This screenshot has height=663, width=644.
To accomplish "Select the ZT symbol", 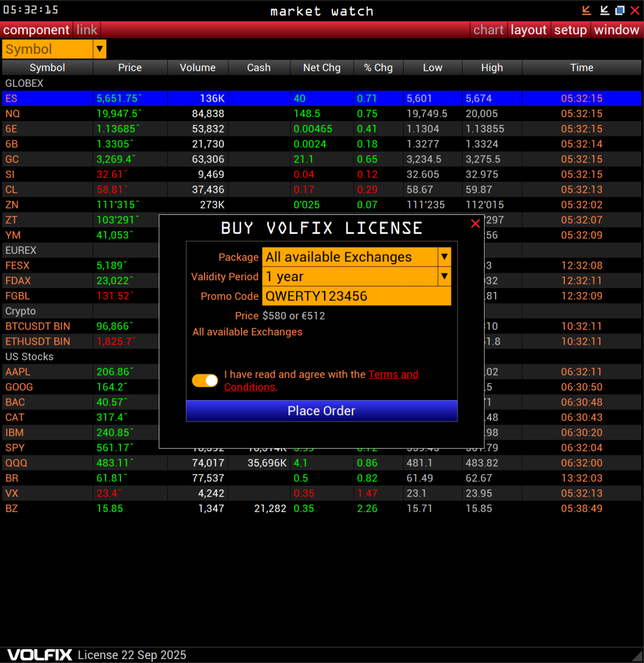I will 12,220.
